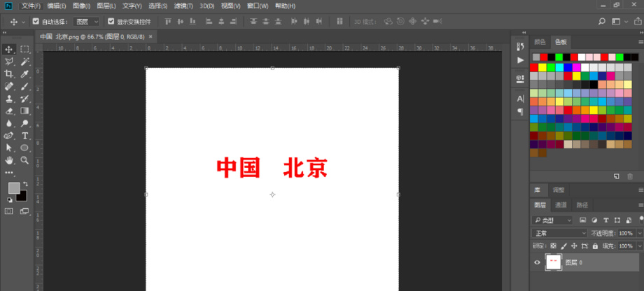644x291 pixels.
Task: Switch to the 颜色 panel tab
Action: click(x=540, y=42)
